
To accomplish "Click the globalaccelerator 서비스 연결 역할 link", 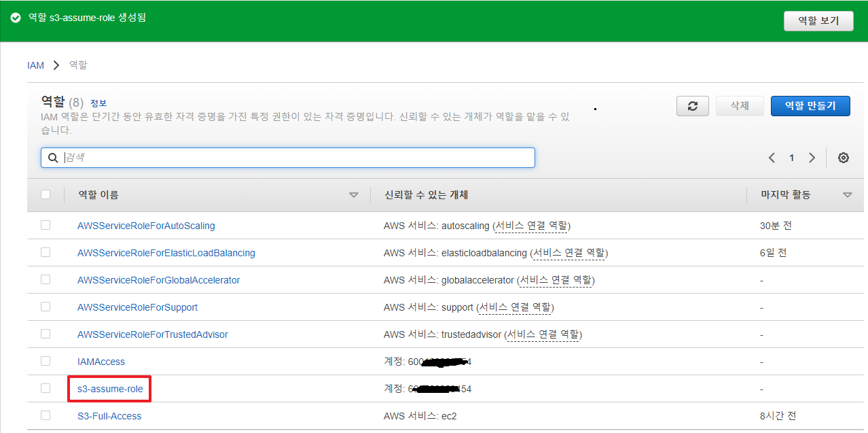I will 556,280.
